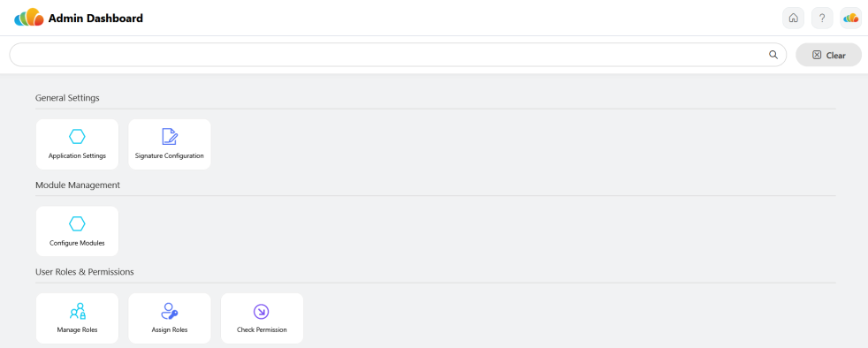This screenshot has height=348, width=868.
Task: Click the Check Permission arrow icon
Action: point(261,312)
